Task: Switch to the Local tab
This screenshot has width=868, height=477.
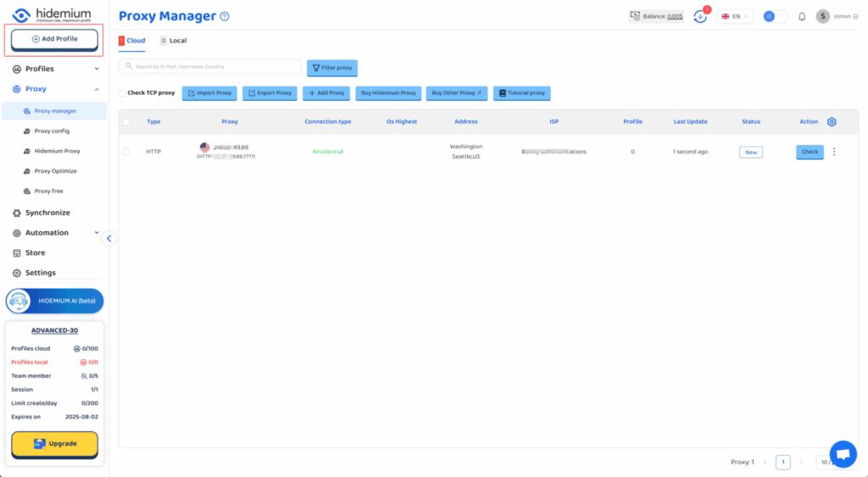Action: tap(174, 41)
